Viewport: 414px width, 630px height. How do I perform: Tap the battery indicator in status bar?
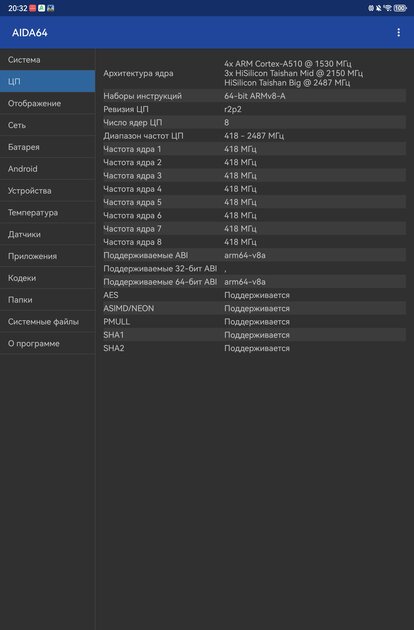point(400,8)
